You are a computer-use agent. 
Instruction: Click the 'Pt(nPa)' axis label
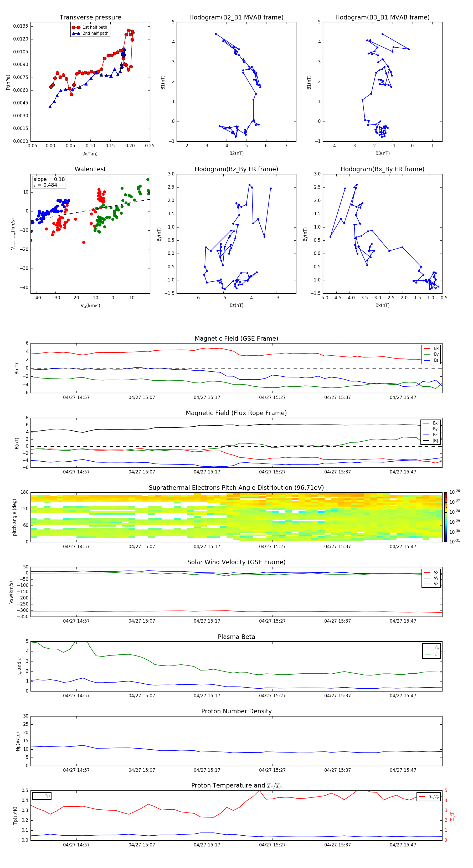tap(8, 82)
